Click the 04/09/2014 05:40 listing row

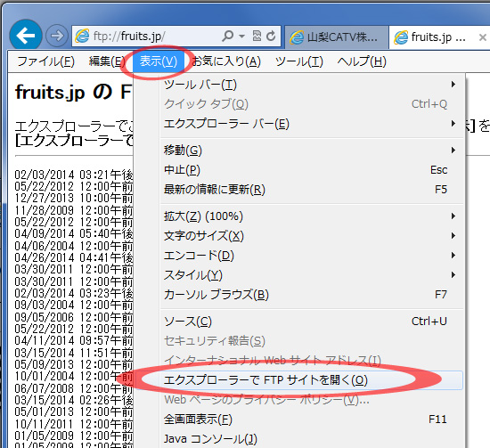click(x=74, y=234)
